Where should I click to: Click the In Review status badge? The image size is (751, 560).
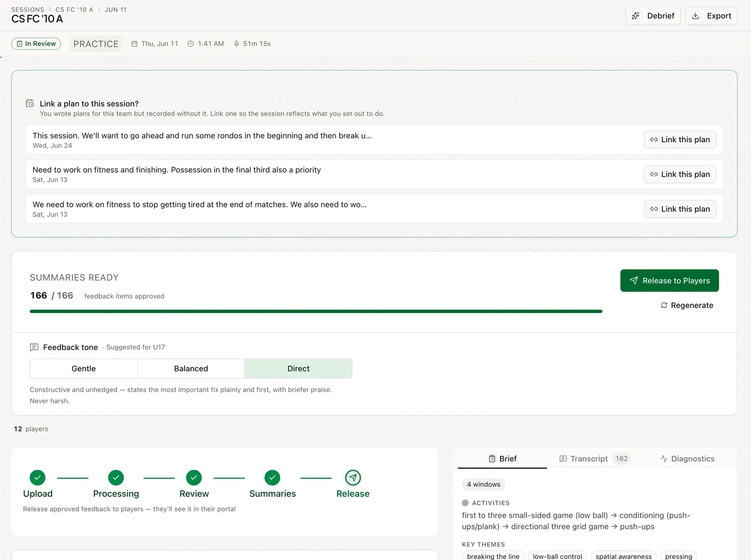36,44
